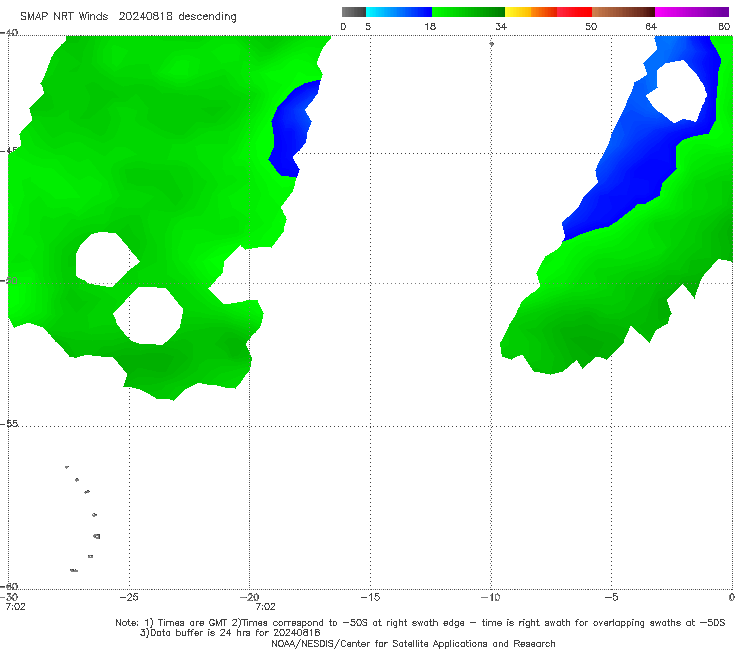
Task: Select the green 18–34 color bar segment
Action: [x=468, y=12]
